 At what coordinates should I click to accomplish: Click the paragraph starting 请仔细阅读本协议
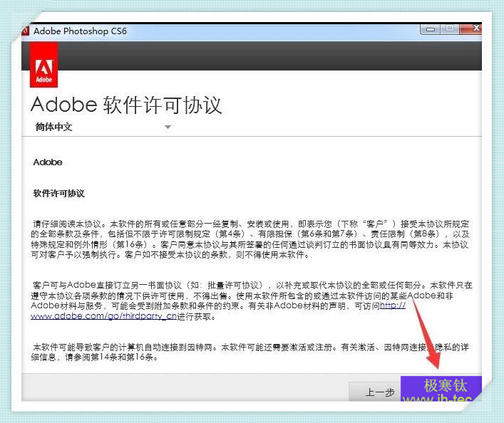[x=250, y=239]
